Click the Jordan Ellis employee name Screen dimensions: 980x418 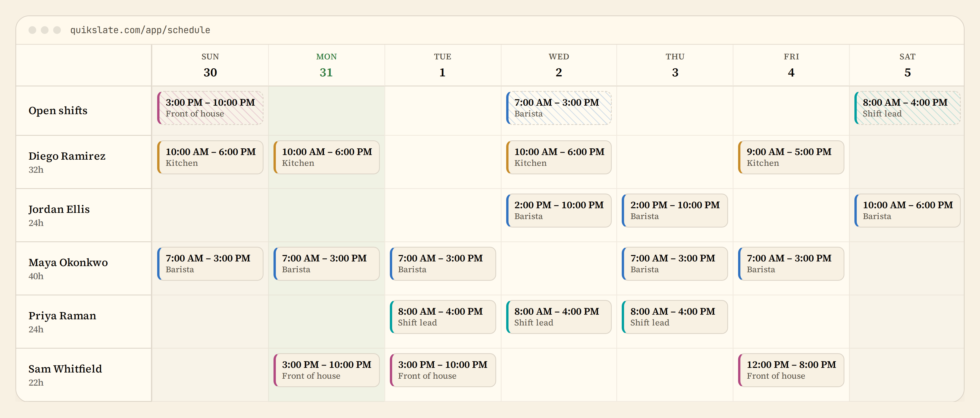59,209
